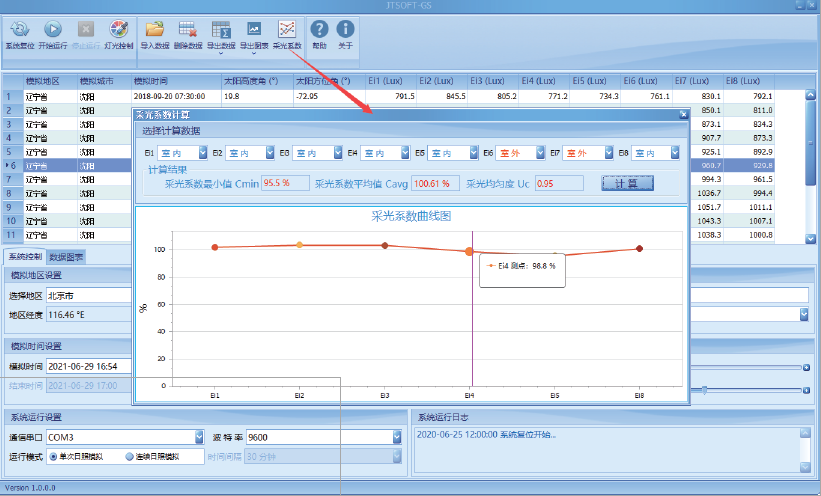Image resolution: width=821 pixels, height=496 pixels.
Task: Click the table's vertical scrollbar thumb
Action: point(810,142)
